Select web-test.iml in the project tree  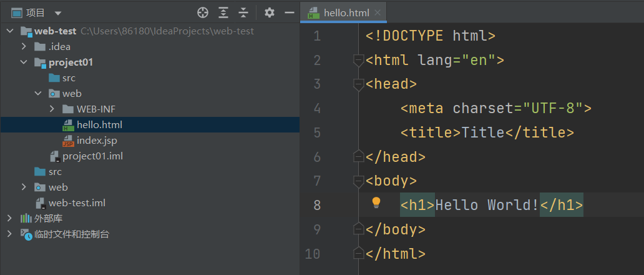tap(77, 203)
